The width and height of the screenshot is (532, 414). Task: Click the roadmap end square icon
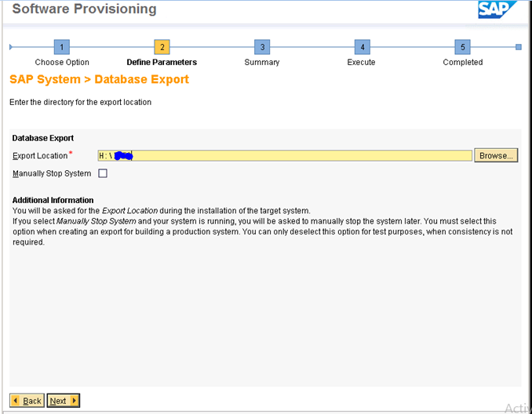519,47
